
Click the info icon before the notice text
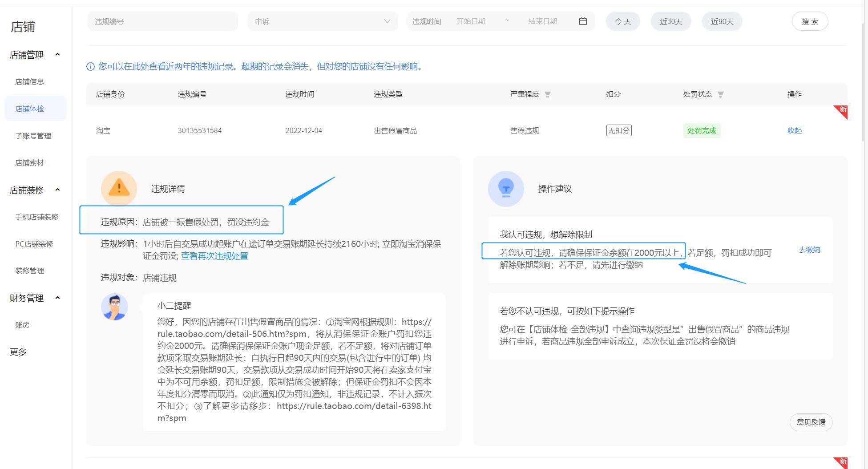[90, 66]
